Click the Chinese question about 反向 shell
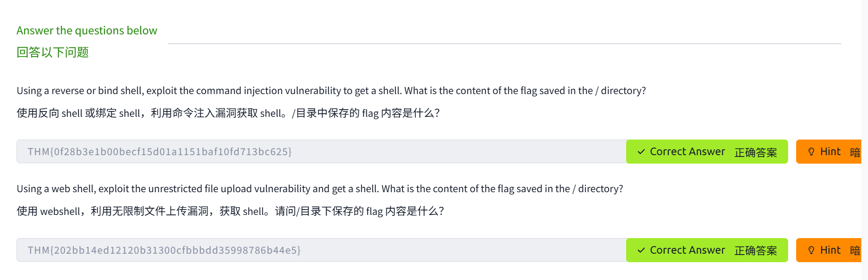 [228, 113]
